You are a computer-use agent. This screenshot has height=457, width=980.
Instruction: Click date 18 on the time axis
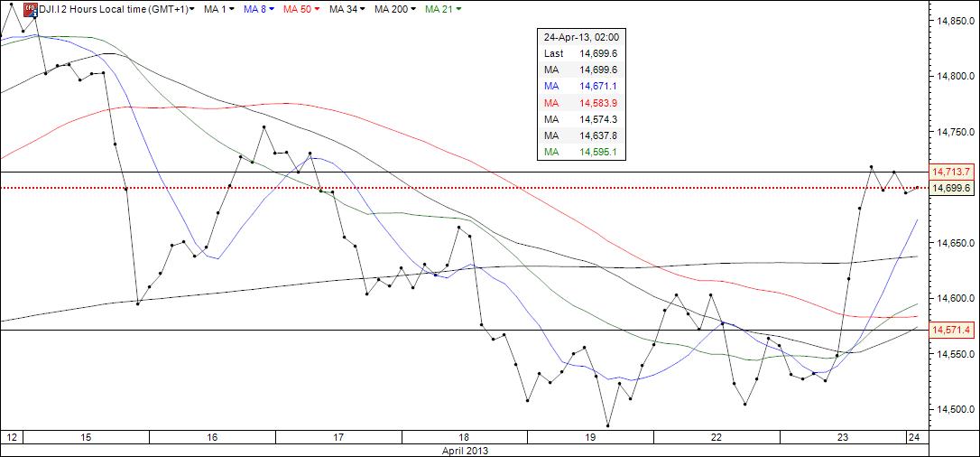click(465, 436)
